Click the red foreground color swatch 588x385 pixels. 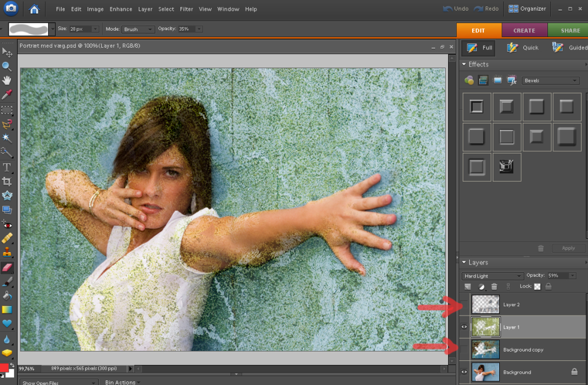click(x=5, y=369)
